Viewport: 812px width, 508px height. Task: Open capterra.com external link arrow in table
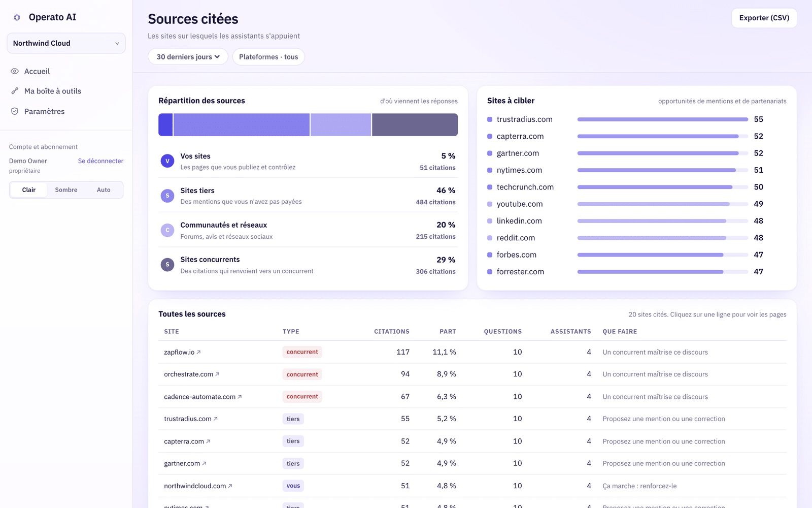(x=208, y=441)
